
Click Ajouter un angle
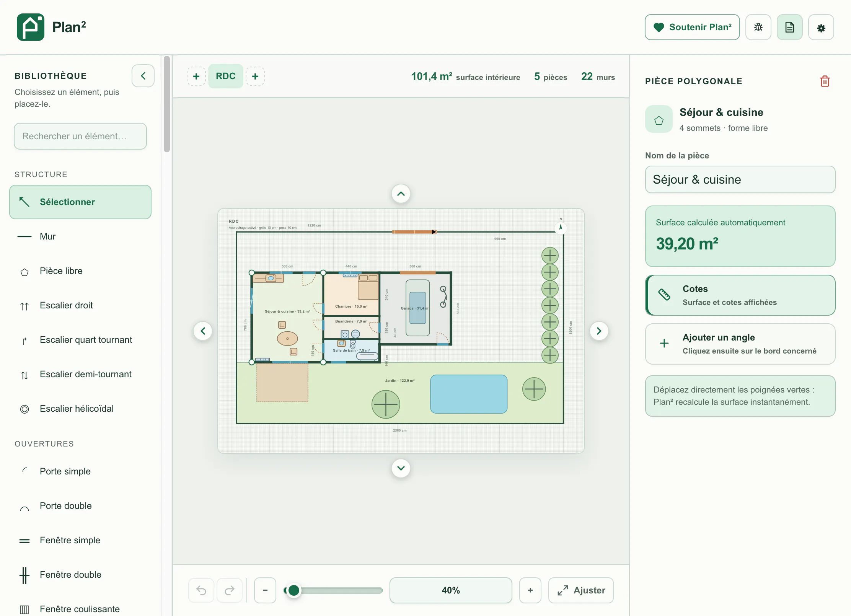[740, 344]
